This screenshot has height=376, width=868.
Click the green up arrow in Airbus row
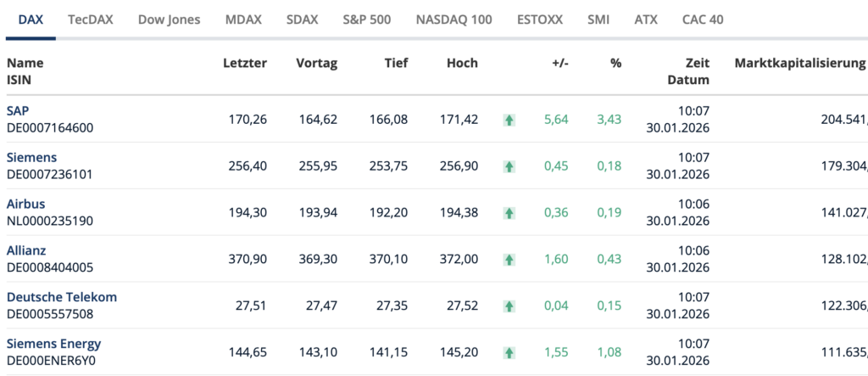point(509,213)
